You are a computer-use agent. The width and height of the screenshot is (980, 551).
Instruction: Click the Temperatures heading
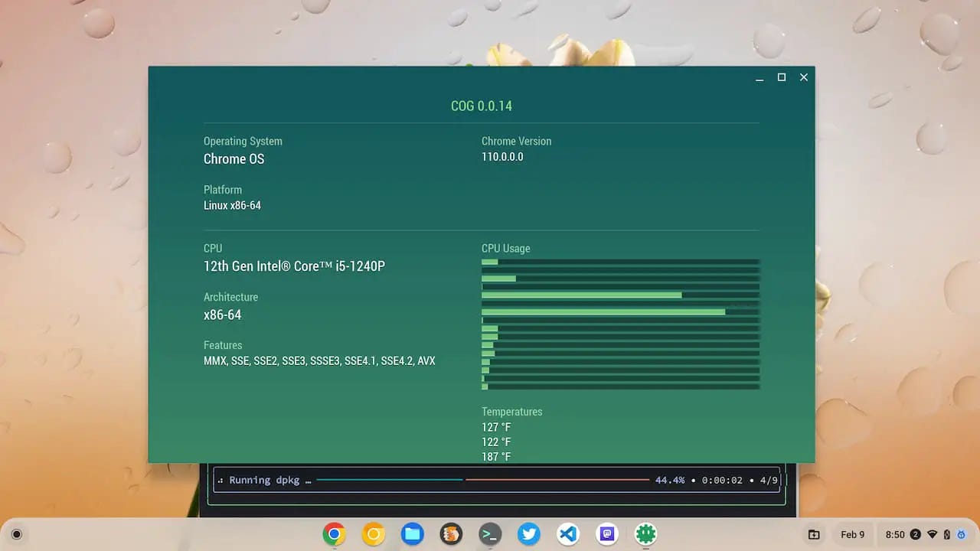pos(511,412)
